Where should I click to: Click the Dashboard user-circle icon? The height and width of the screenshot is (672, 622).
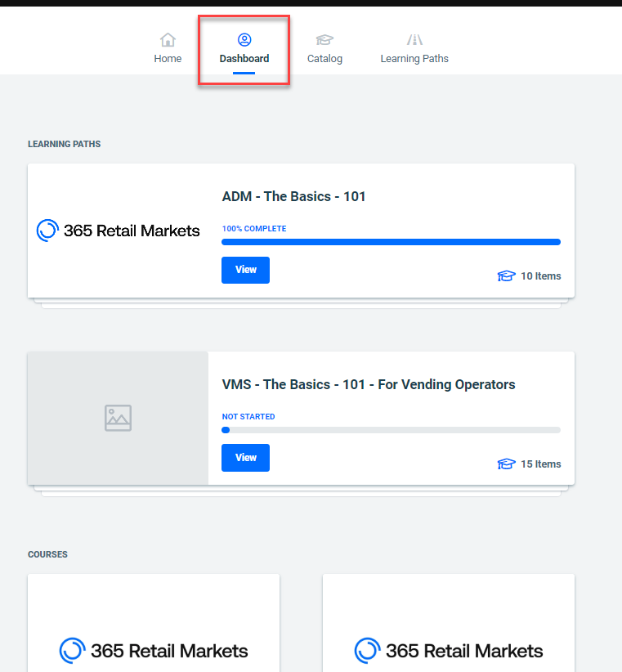(244, 40)
